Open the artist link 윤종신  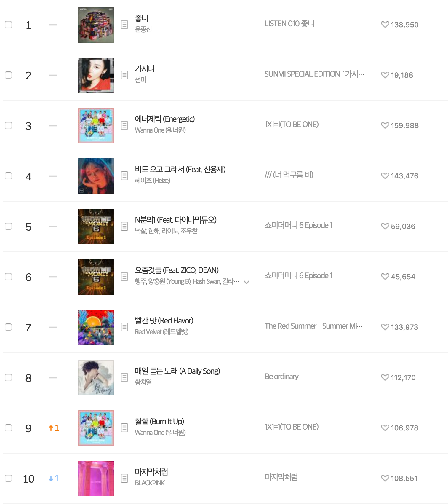point(143,29)
